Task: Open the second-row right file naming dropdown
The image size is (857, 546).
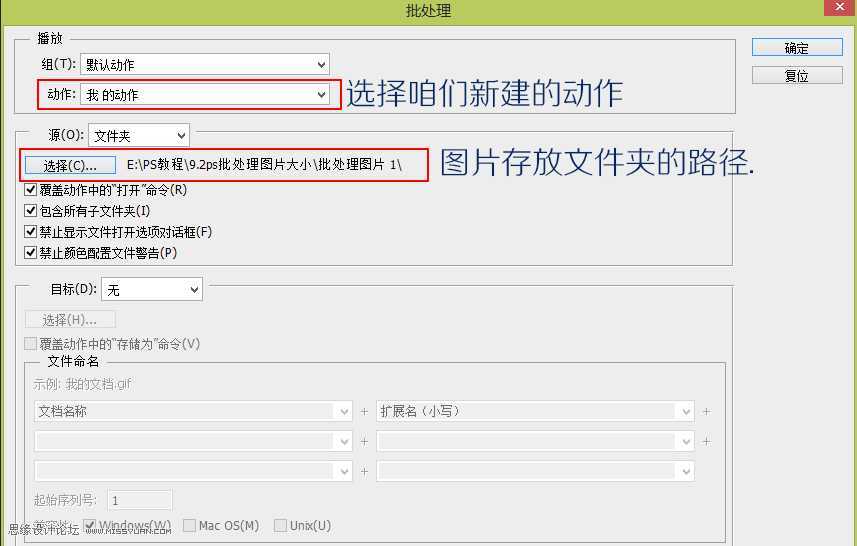Action: [536, 441]
